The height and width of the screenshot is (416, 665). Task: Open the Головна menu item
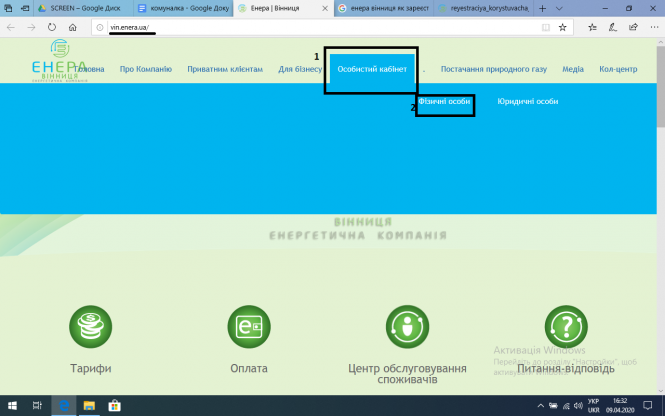coord(89,69)
